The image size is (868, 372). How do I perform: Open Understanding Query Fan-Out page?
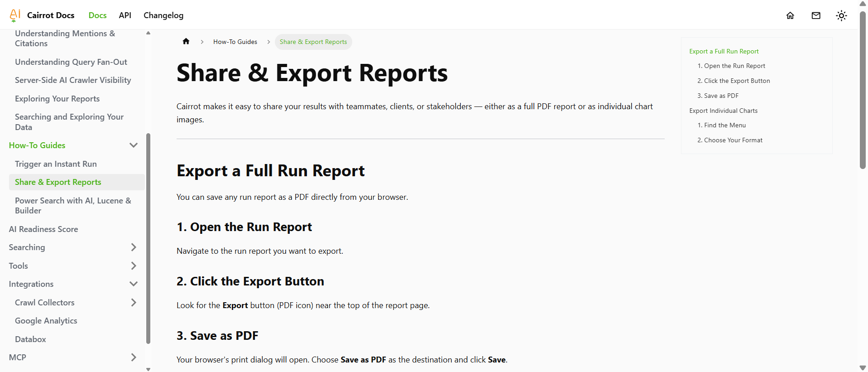[71, 62]
